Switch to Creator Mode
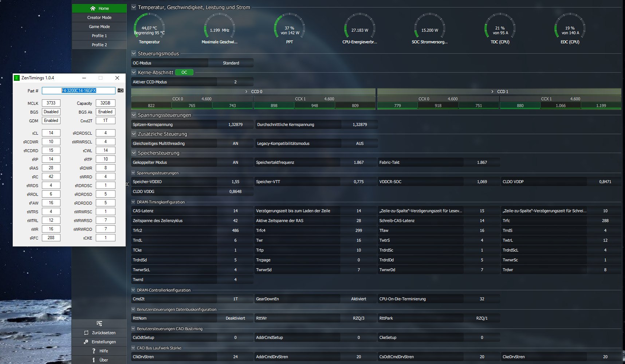Screen dimensions: 625x364 (99, 17)
